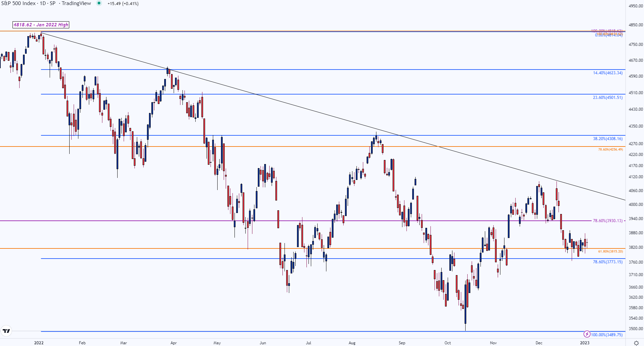
Task: Click the 4590.00 price axis label
Action: click(636, 76)
